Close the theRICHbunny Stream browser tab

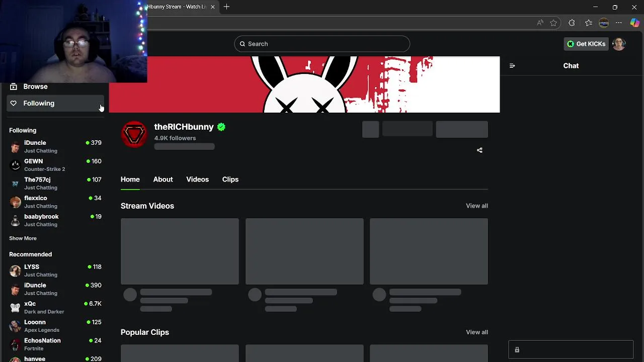(213, 7)
